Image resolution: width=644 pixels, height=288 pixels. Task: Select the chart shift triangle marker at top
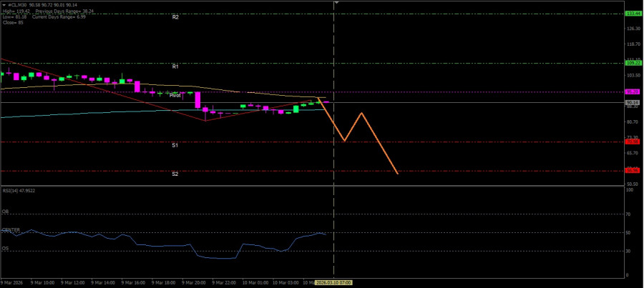336,3
